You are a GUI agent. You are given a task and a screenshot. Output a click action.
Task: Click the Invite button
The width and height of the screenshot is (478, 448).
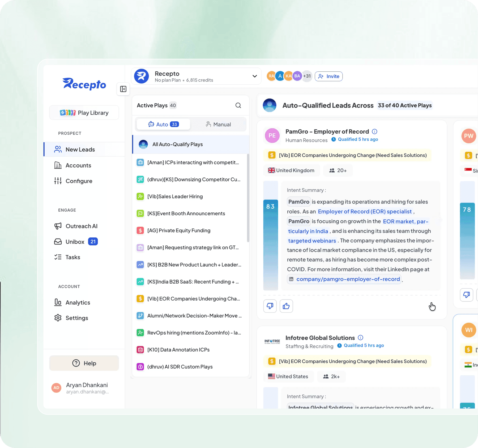[x=329, y=76]
